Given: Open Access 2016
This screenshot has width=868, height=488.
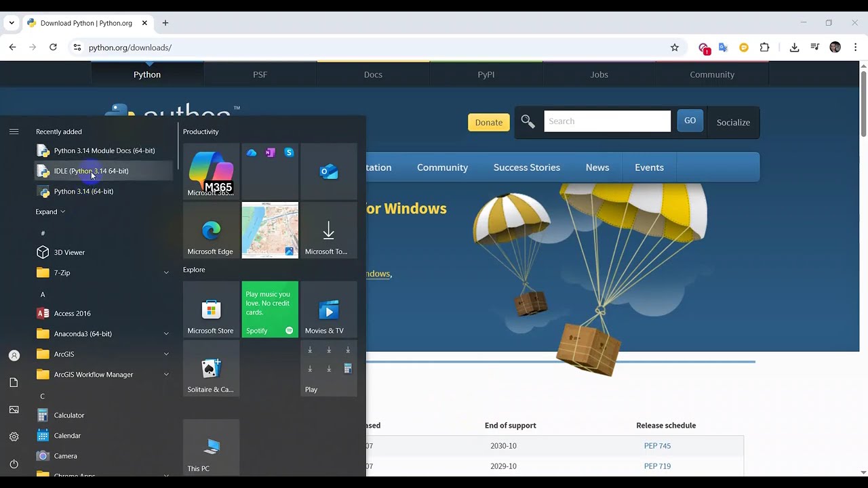Looking at the screenshot, I should click(x=103, y=313).
